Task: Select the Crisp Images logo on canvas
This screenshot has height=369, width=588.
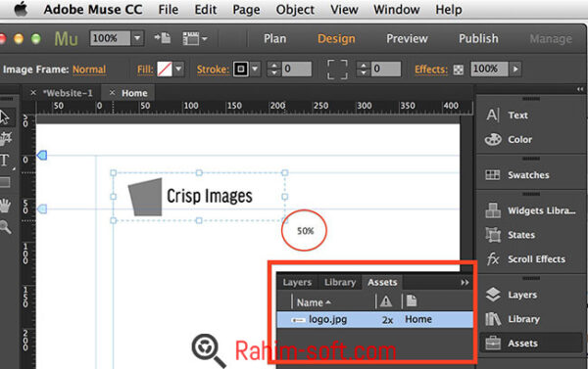Action: click(x=199, y=197)
